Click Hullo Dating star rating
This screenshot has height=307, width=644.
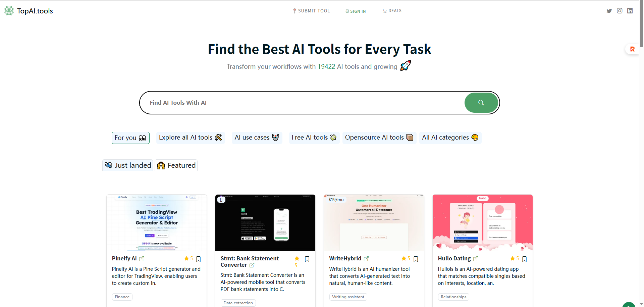(515, 258)
